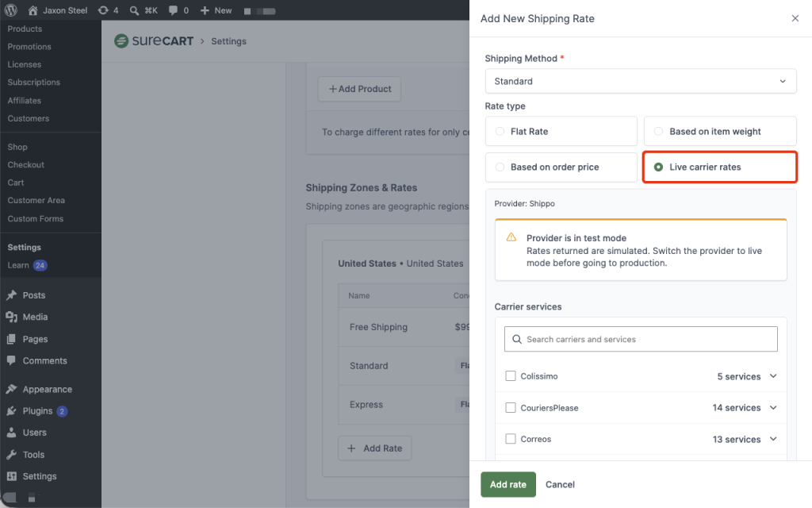
Task: Click the Pages icon in sidebar
Action: pos(11,339)
